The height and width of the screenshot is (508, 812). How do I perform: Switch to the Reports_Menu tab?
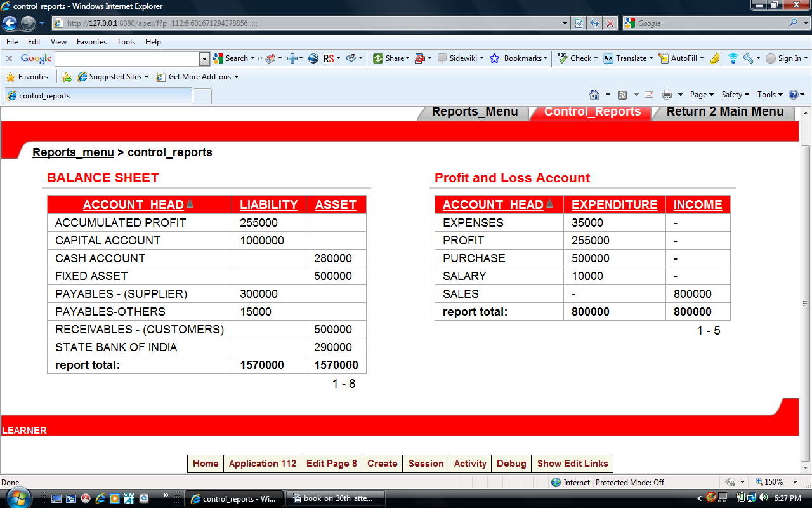(x=475, y=112)
